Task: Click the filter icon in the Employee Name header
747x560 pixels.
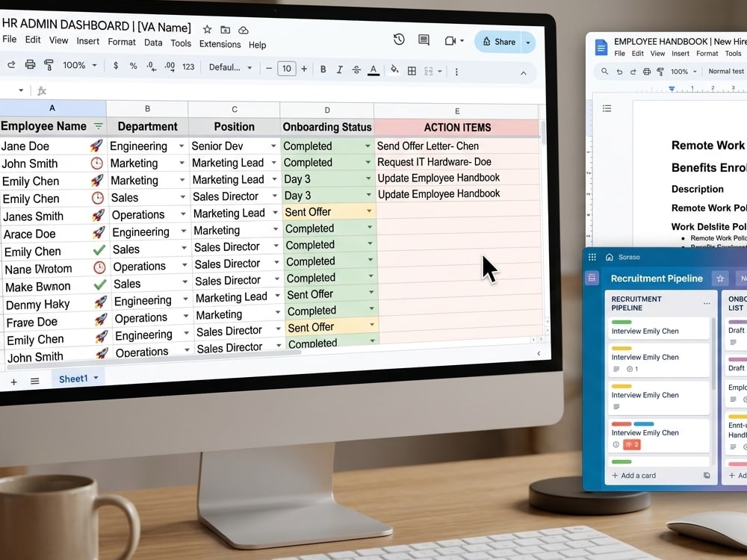Action: click(98, 126)
